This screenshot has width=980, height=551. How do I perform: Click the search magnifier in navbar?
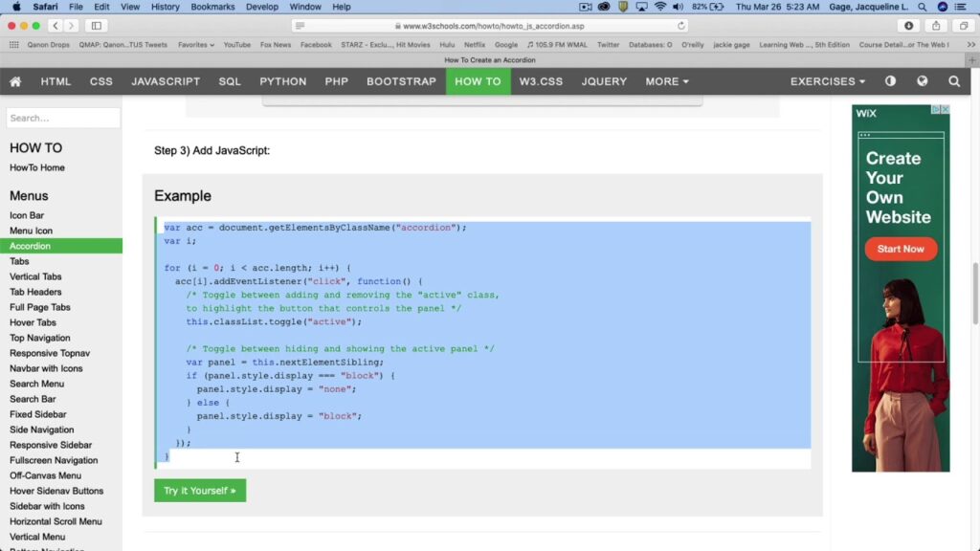[954, 81]
